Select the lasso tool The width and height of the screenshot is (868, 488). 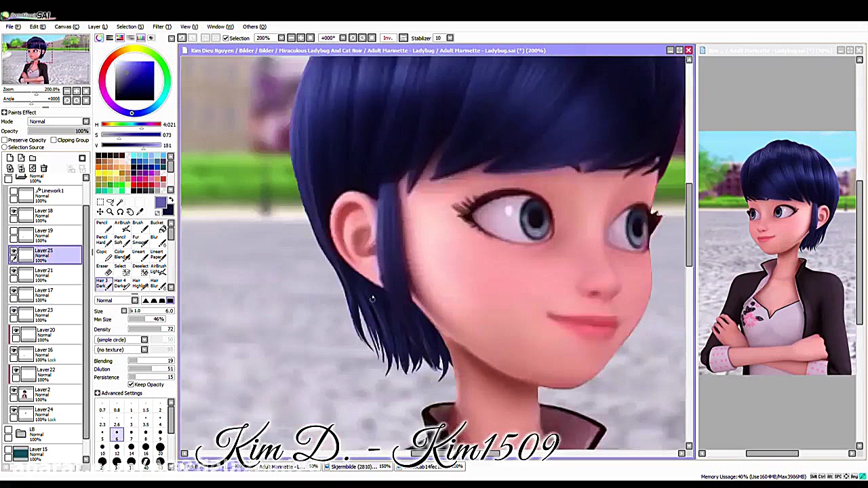coord(111,202)
